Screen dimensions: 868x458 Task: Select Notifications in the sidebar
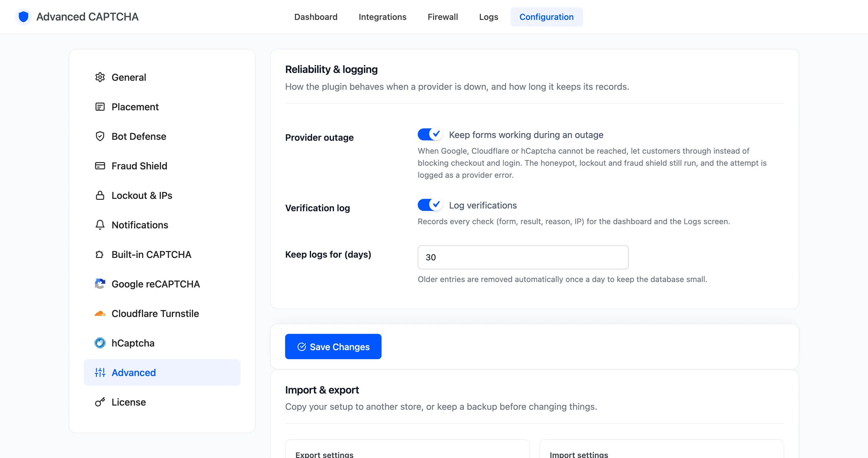(x=162, y=225)
